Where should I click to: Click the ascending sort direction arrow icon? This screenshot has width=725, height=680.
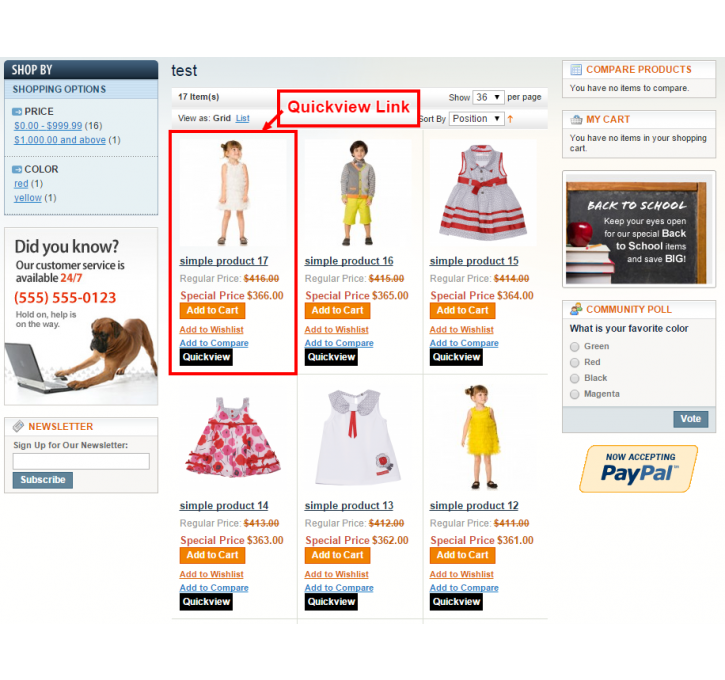[510, 119]
